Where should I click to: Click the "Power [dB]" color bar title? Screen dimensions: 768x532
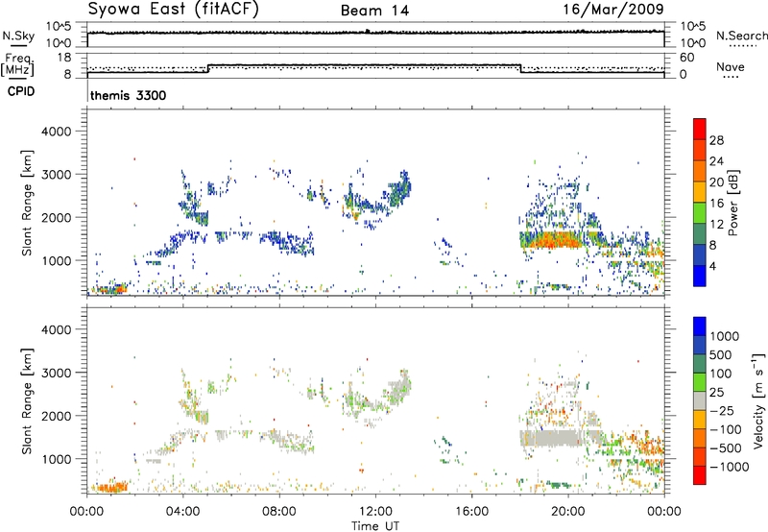tap(733, 203)
